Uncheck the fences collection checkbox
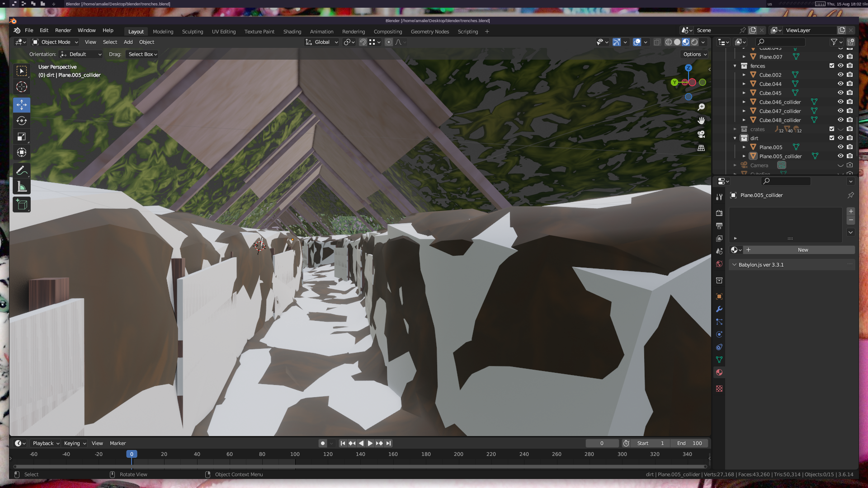Image resolution: width=868 pixels, height=488 pixels. pos(832,66)
